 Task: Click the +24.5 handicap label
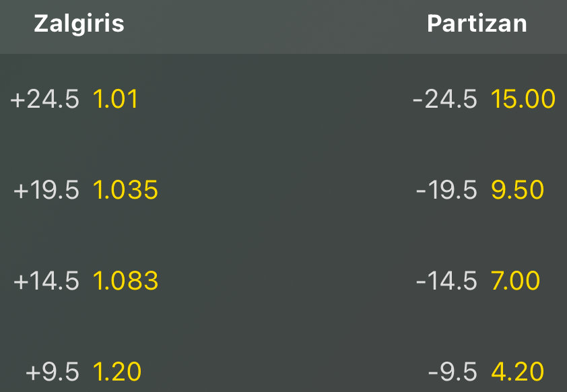pos(44,100)
